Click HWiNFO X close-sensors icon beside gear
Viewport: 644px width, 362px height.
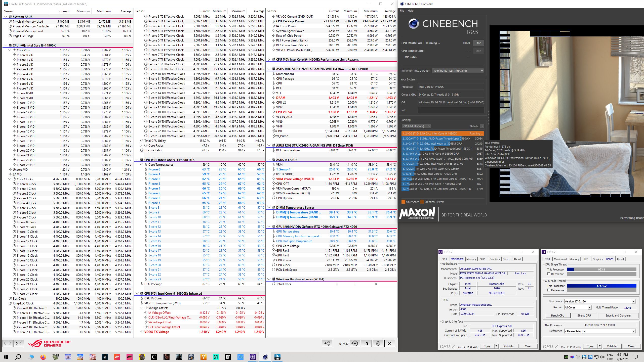coord(389,343)
